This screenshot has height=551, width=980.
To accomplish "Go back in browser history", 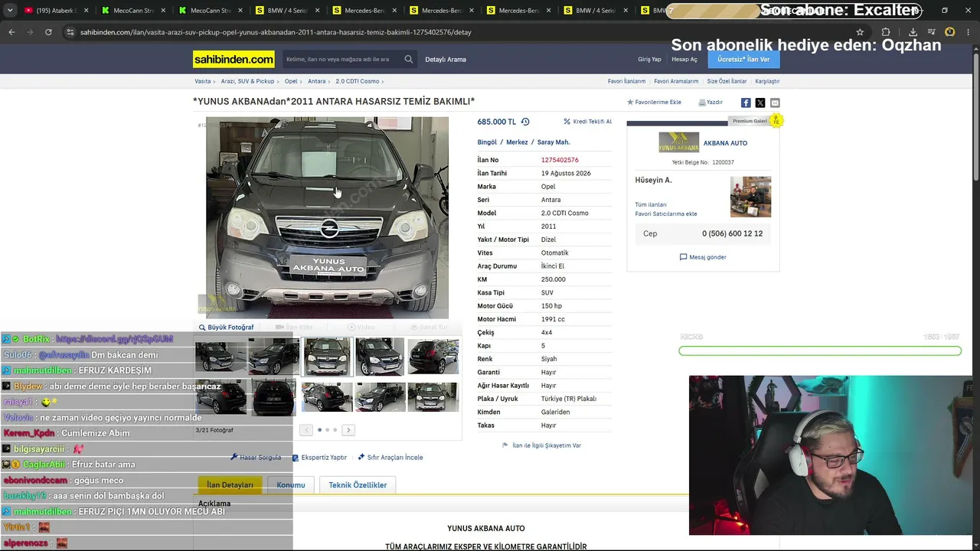I will point(11,32).
